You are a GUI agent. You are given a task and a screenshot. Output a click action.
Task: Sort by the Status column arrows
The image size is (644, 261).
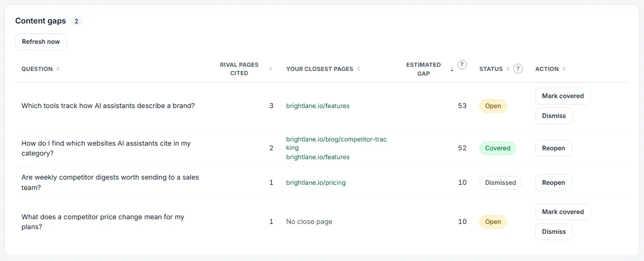(508, 69)
